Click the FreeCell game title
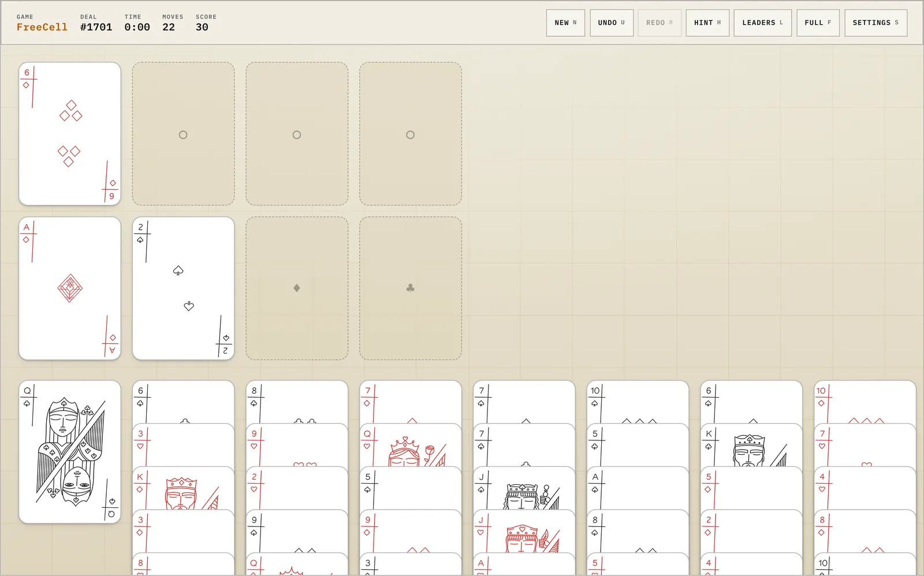 (x=42, y=27)
